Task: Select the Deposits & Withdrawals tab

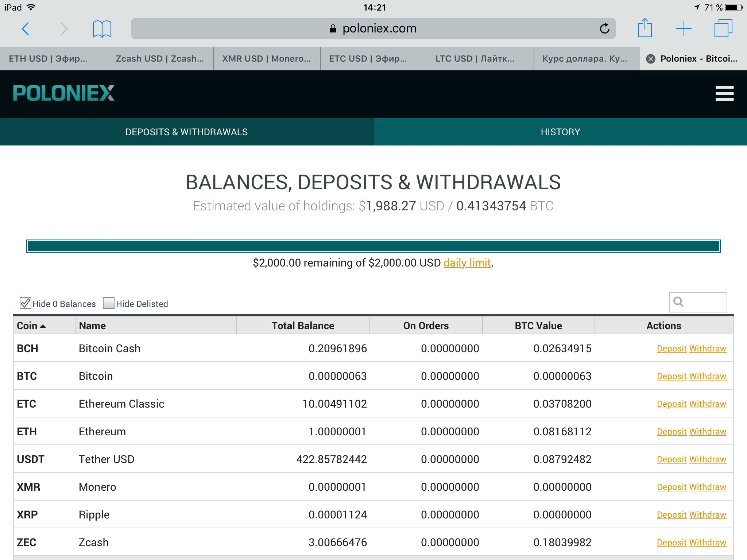Action: 187,132
